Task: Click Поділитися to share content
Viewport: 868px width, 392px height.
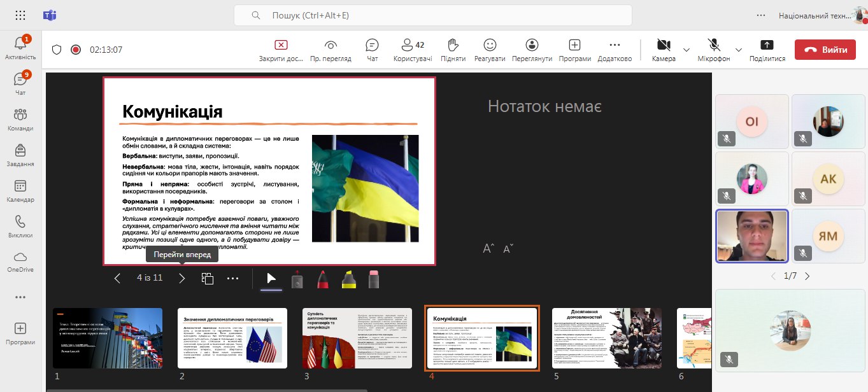Action: 767,49
